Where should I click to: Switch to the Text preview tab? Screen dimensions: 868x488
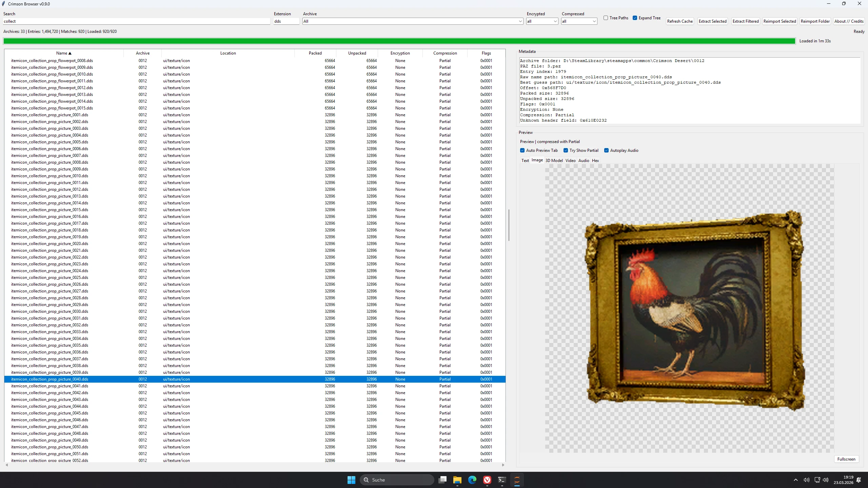pyautogui.click(x=525, y=161)
